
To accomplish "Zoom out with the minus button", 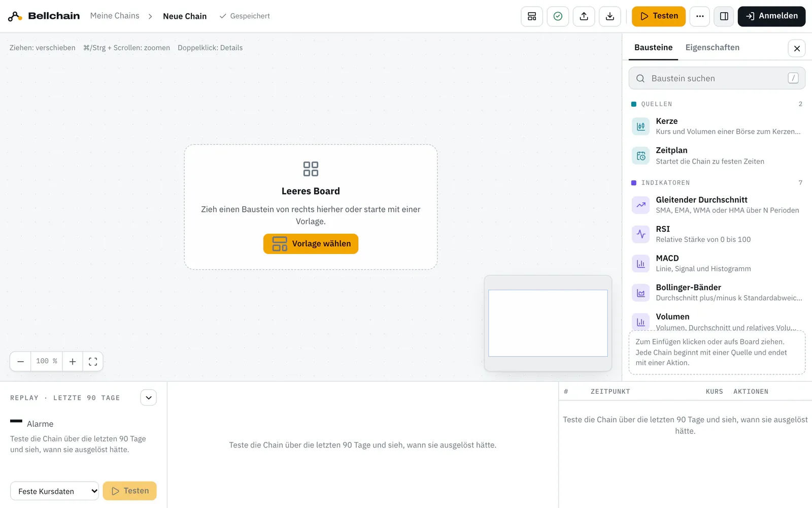I will coord(20,361).
